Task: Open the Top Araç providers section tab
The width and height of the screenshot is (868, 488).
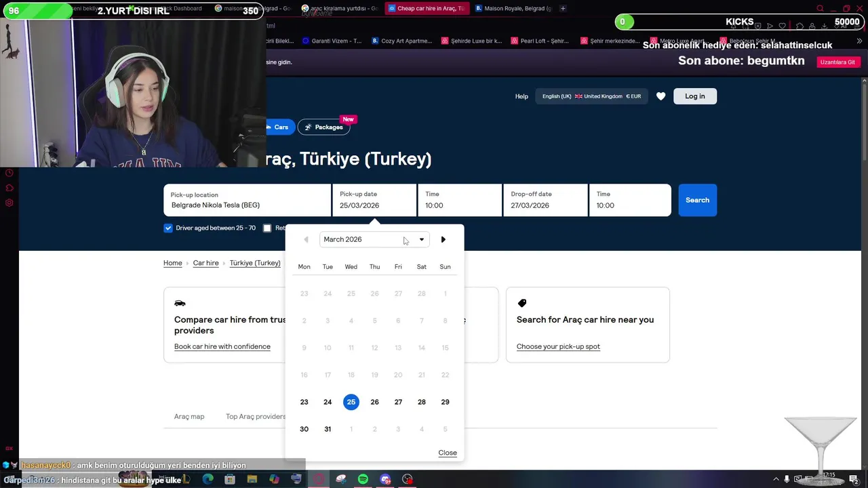Action: [x=256, y=416]
